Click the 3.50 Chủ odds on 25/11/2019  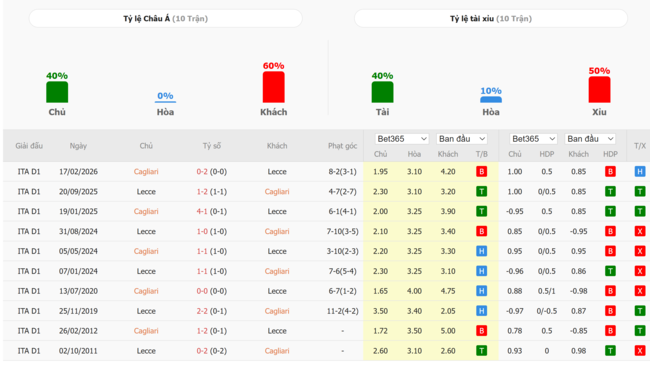[x=380, y=311]
